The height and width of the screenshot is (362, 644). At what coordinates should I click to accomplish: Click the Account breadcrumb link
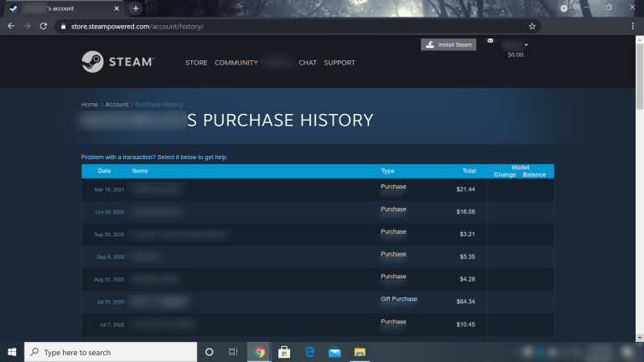click(x=117, y=104)
